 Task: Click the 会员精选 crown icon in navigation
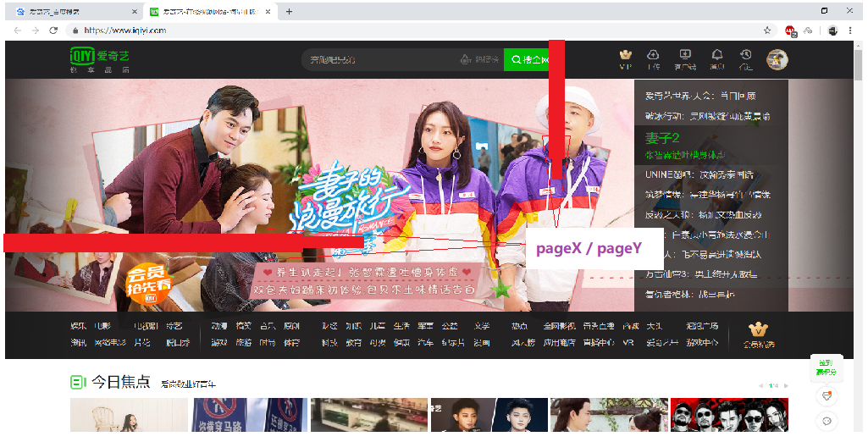pyautogui.click(x=759, y=330)
